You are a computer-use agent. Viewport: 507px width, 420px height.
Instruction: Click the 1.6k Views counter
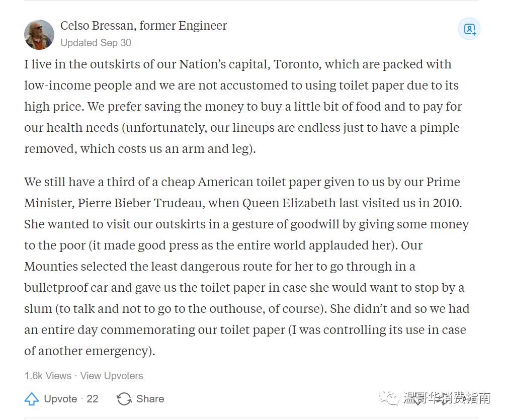[48, 376]
